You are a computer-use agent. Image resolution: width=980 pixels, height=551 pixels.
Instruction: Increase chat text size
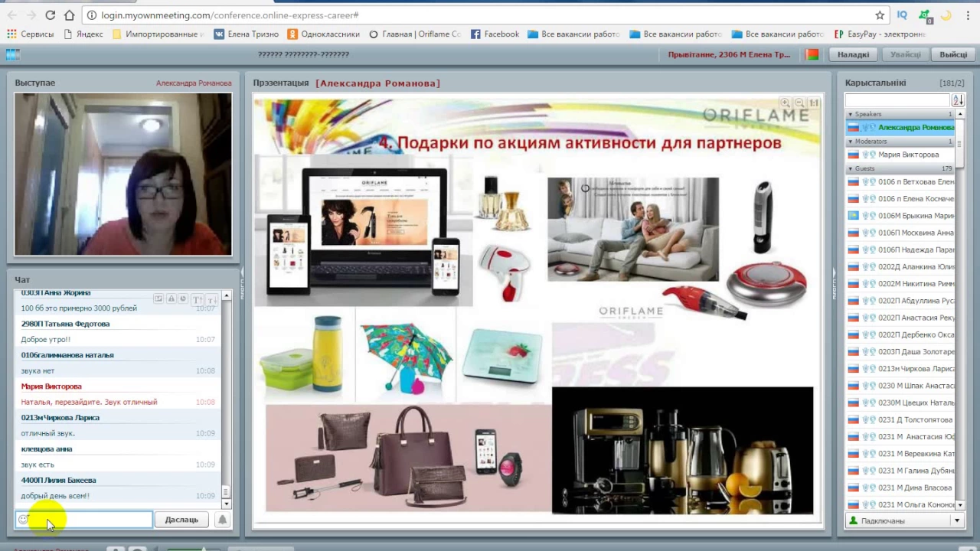click(197, 299)
